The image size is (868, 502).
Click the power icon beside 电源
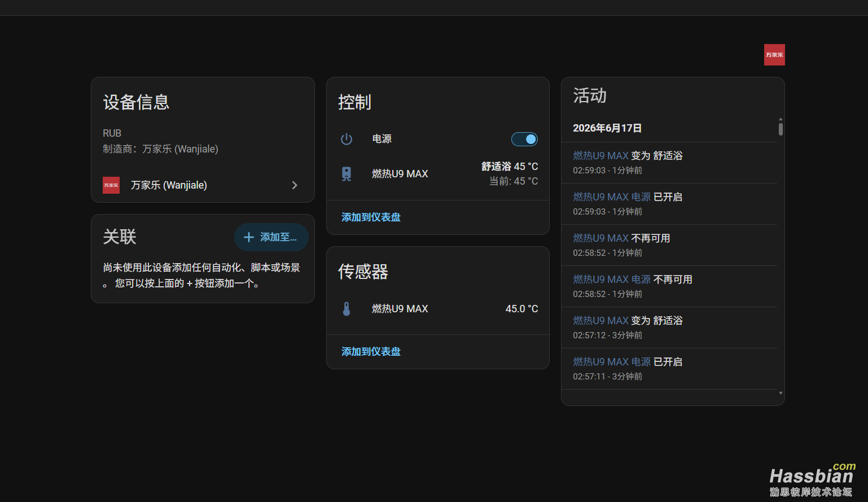pyautogui.click(x=347, y=139)
